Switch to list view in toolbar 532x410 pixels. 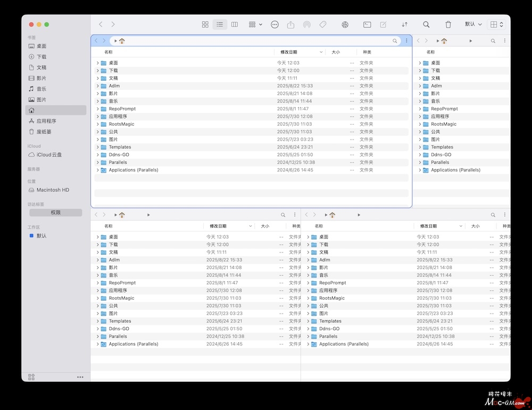[220, 24]
